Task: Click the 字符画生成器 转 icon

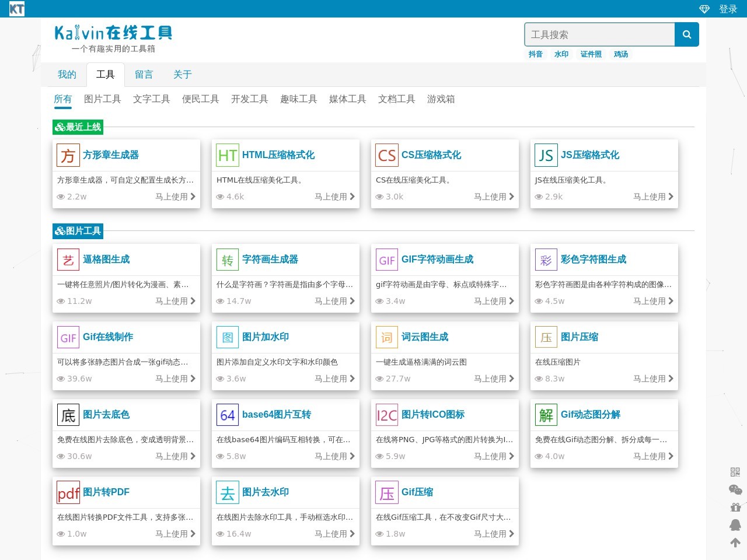Action: 228,260
